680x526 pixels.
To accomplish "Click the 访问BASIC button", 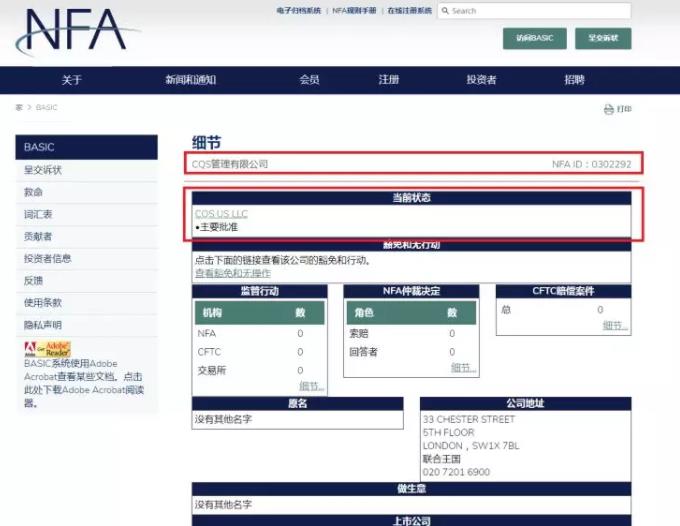I will (x=534, y=38).
